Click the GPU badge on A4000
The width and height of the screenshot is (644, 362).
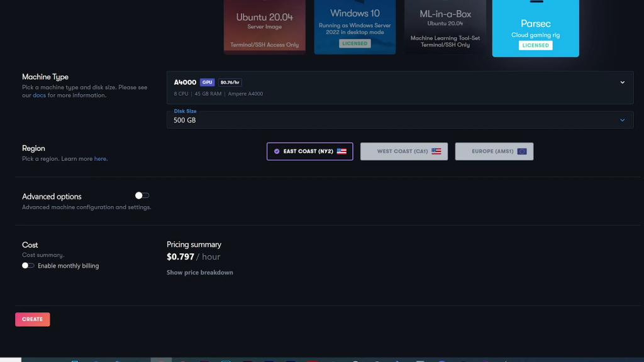click(x=208, y=82)
